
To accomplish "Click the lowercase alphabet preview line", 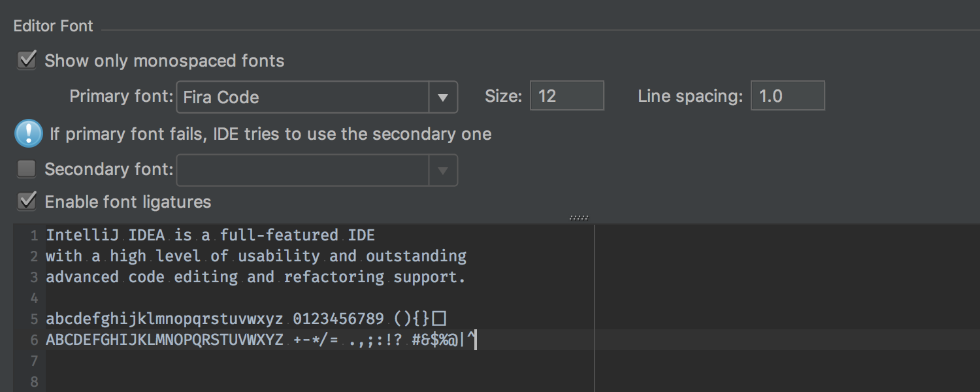I will pyautogui.click(x=246, y=319).
